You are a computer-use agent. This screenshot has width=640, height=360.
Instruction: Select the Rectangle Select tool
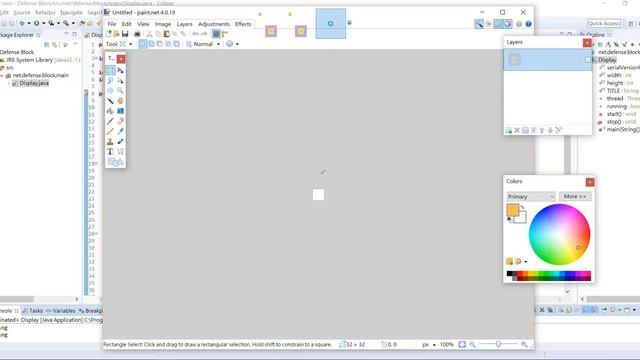click(110, 70)
